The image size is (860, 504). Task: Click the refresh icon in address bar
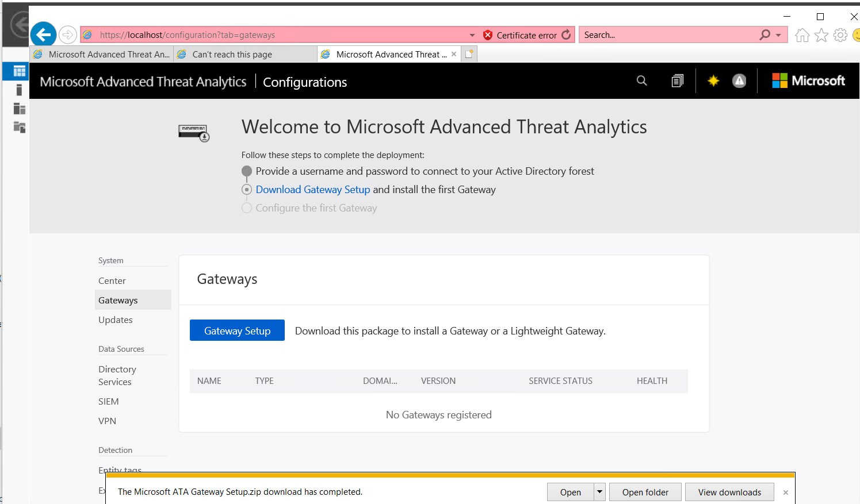tap(566, 35)
